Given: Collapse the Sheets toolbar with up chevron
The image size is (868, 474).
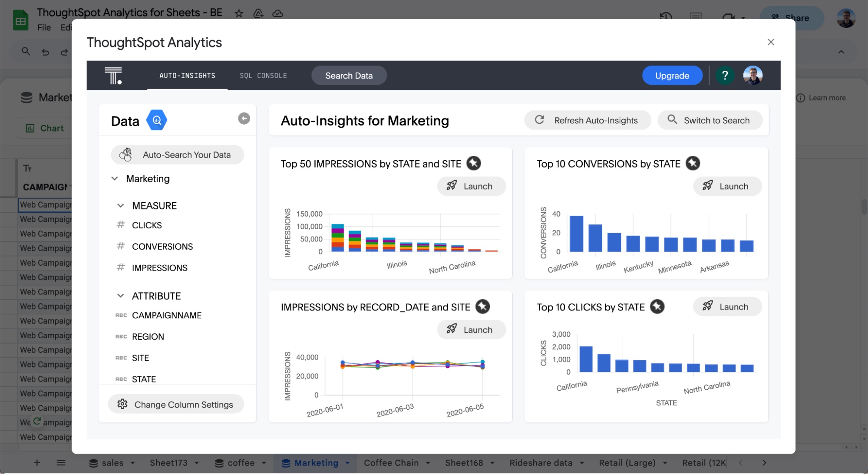Looking at the screenshot, I should [x=841, y=52].
